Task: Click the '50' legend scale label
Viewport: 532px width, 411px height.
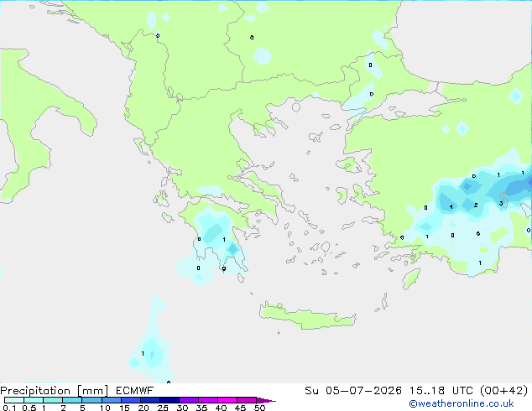Action: click(259, 408)
